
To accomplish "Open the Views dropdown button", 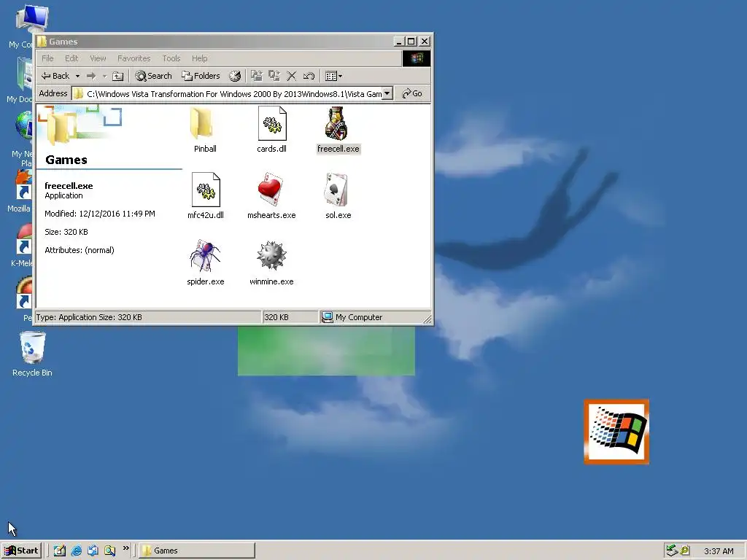I will [333, 76].
